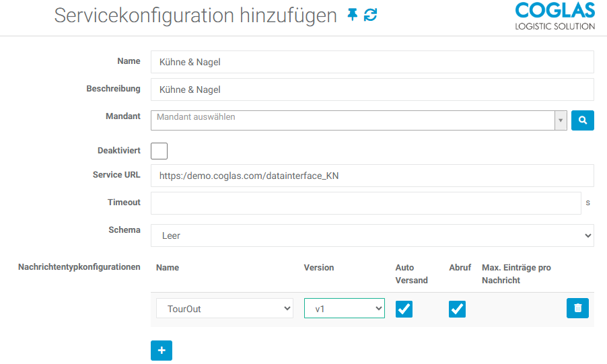Click the Name column header in the table
The width and height of the screenshot is (607, 364).
pyautogui.click(x=168, y=268)
